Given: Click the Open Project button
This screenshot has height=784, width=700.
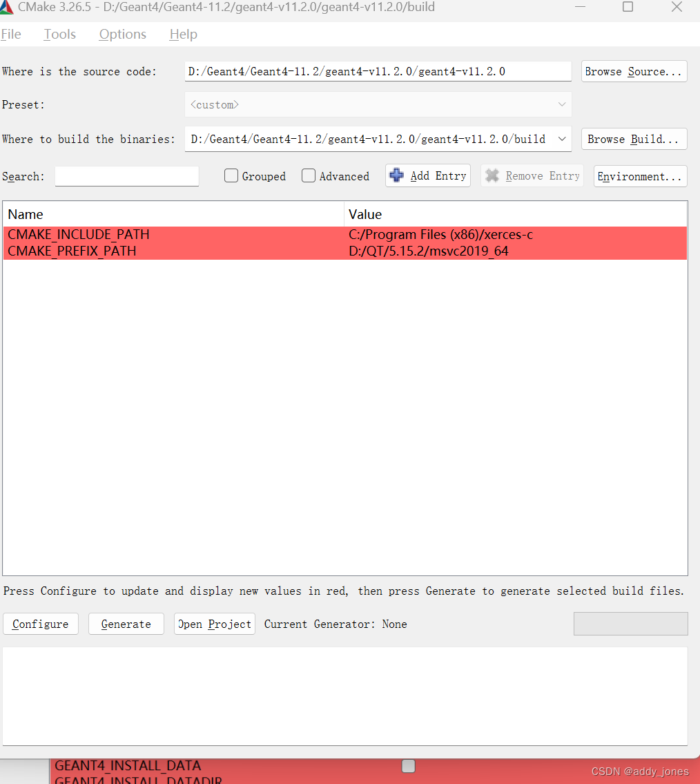Looking at the screenshot, I should pyautogui.click(x=214, y=624).
